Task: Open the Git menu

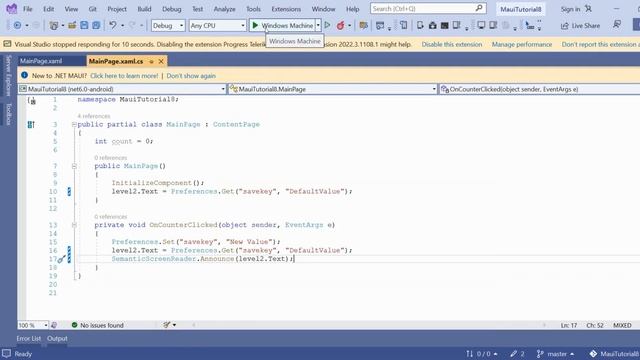Action: tap(93, 9)
